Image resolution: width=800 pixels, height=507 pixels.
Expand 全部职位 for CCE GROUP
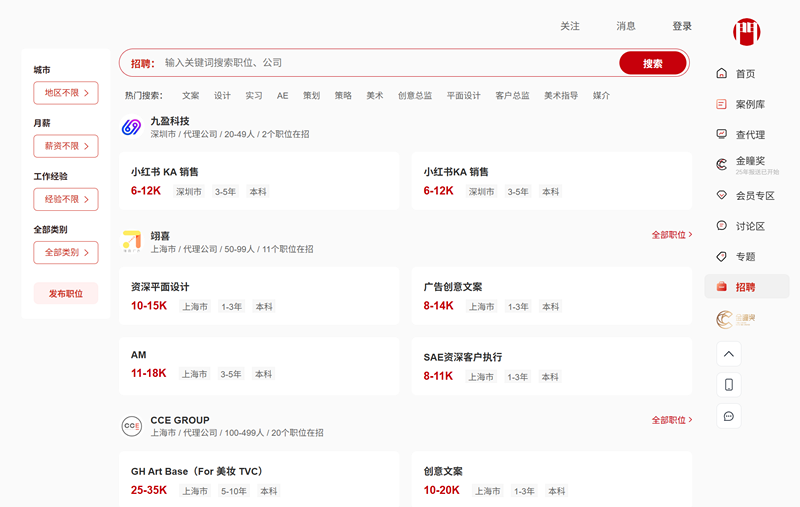pyautogui.click(x=672, y=420)
